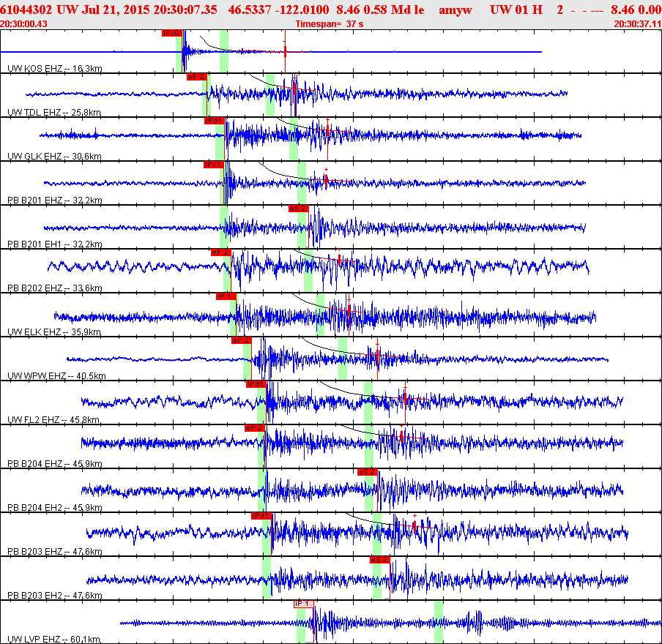
Task: Click the coda amplitude marker on GLK trace
Action: pos(327,130)
